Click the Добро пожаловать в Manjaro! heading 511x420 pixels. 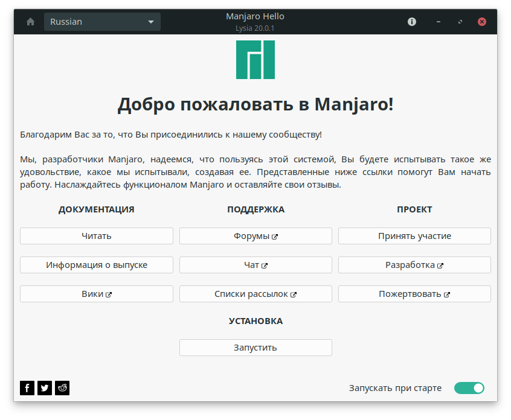point(256,104)
